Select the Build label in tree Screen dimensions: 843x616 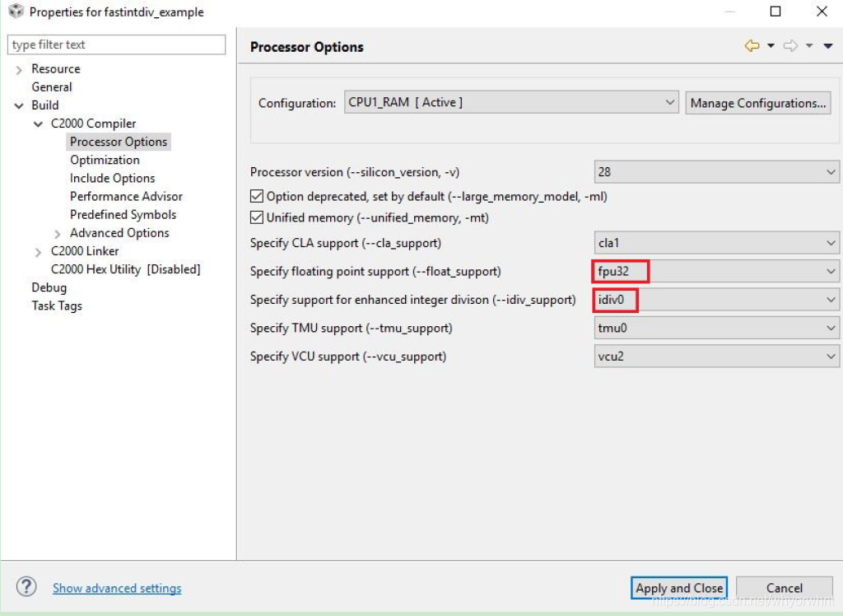tap(45, 105)
